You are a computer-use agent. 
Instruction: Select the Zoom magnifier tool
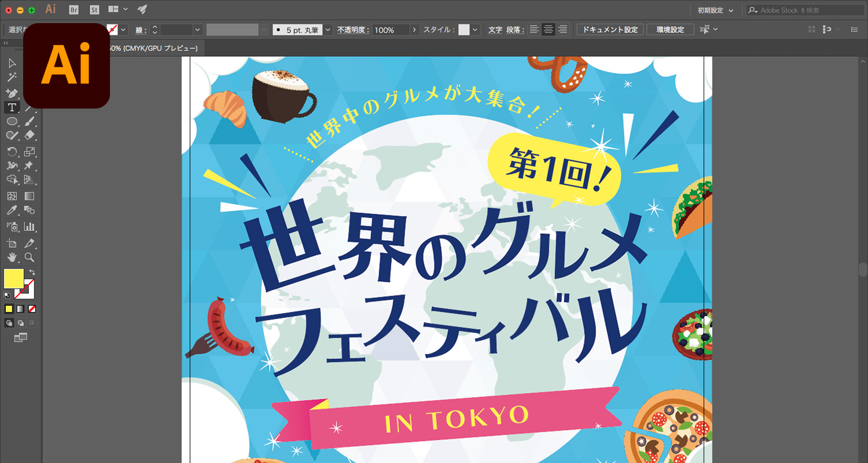tap(30, 258)
